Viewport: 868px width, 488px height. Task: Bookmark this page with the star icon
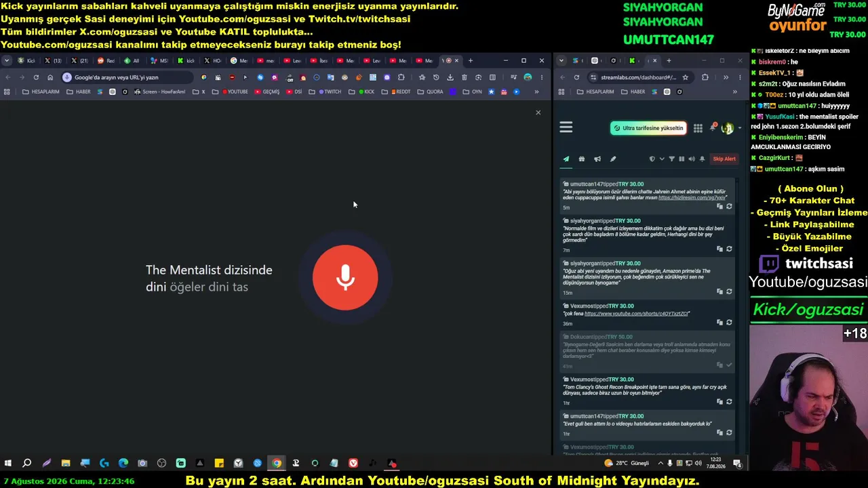click(x=422, y=77)
